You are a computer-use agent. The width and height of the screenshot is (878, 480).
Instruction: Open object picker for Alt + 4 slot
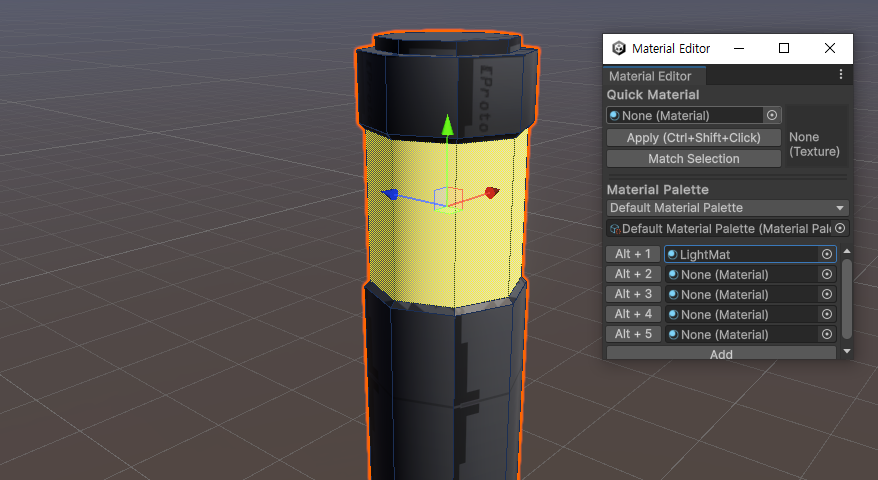(826, 315)
